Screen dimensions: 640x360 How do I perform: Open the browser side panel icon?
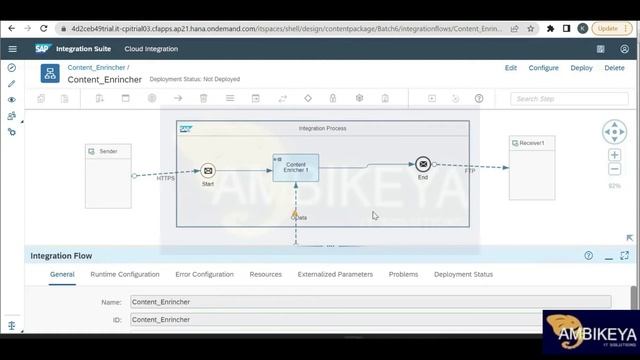point(566,29)
